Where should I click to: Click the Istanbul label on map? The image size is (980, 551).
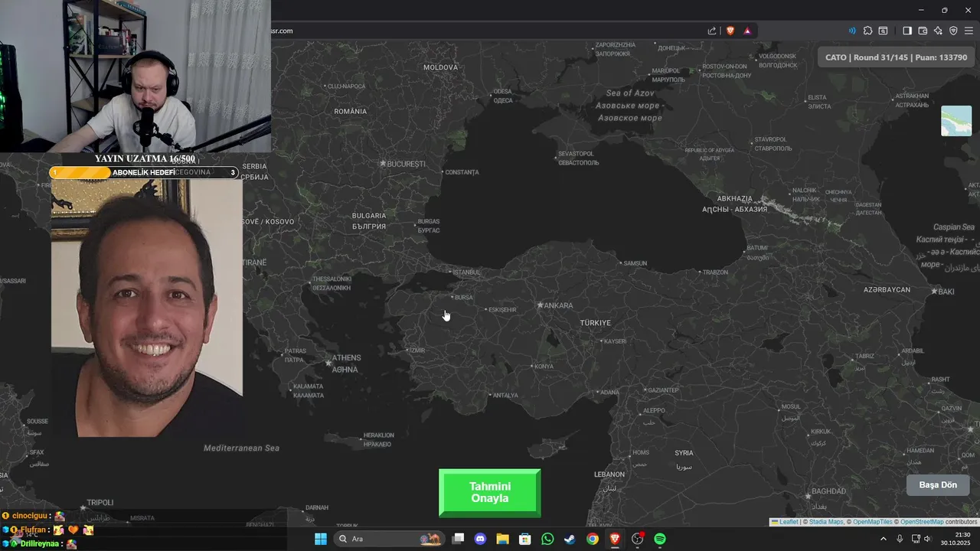pyautogui.click(x=467, y=272)
